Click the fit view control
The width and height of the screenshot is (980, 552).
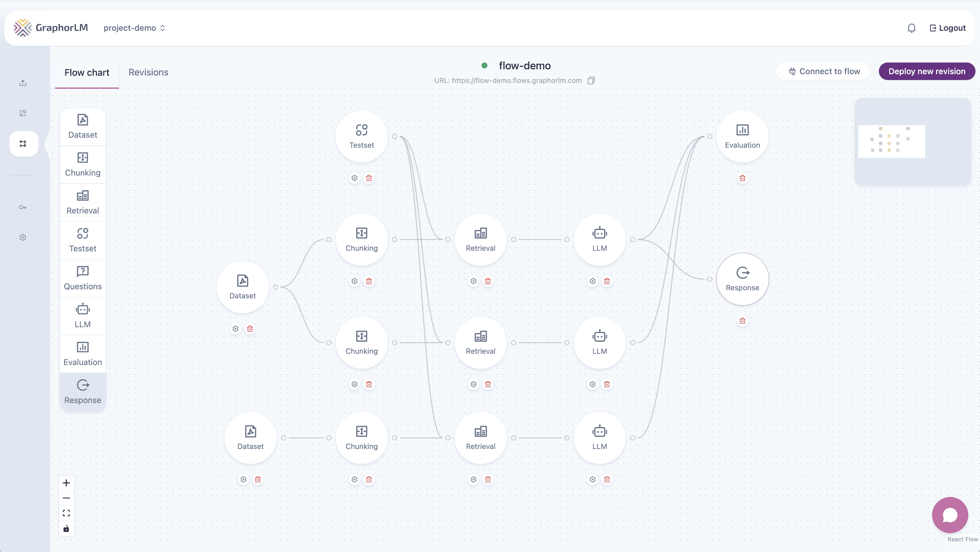click(x=66, y=513)
